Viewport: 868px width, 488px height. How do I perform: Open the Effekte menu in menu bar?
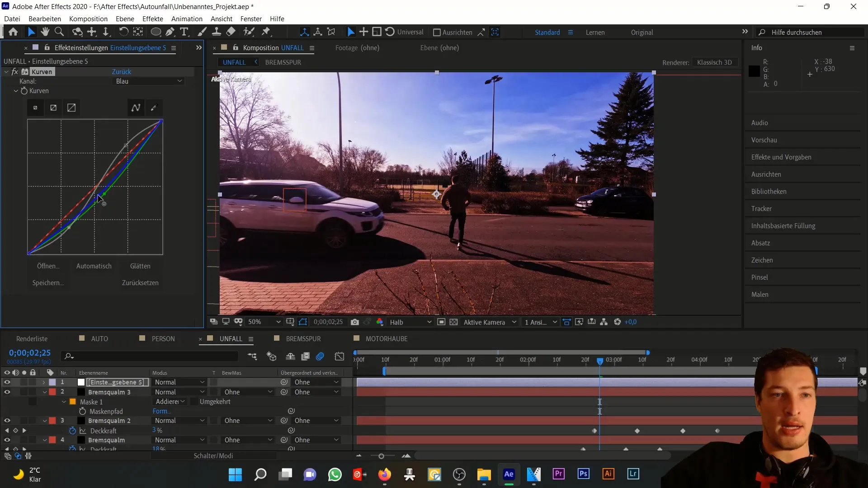click(x=153, y=19)
